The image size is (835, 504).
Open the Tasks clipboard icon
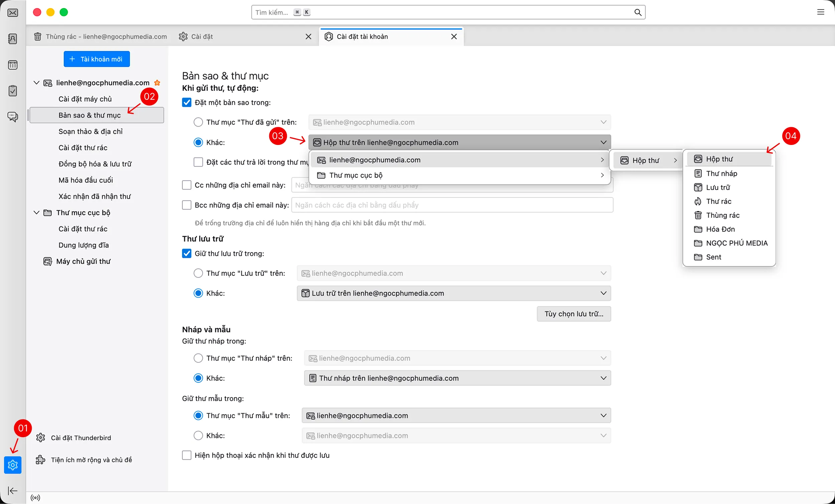click(x=13, y=91)
